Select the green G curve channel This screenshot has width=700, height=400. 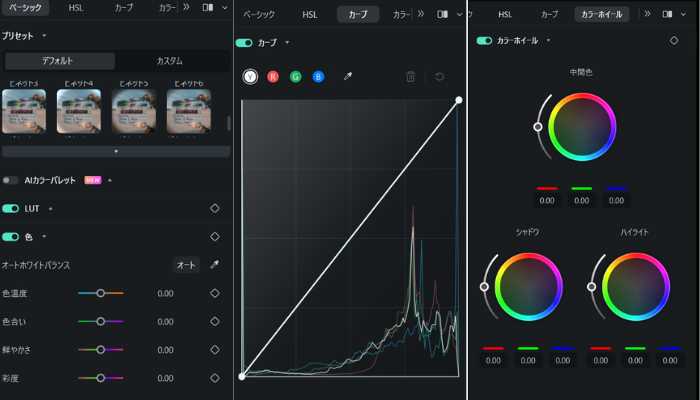[x=295, y=76]
